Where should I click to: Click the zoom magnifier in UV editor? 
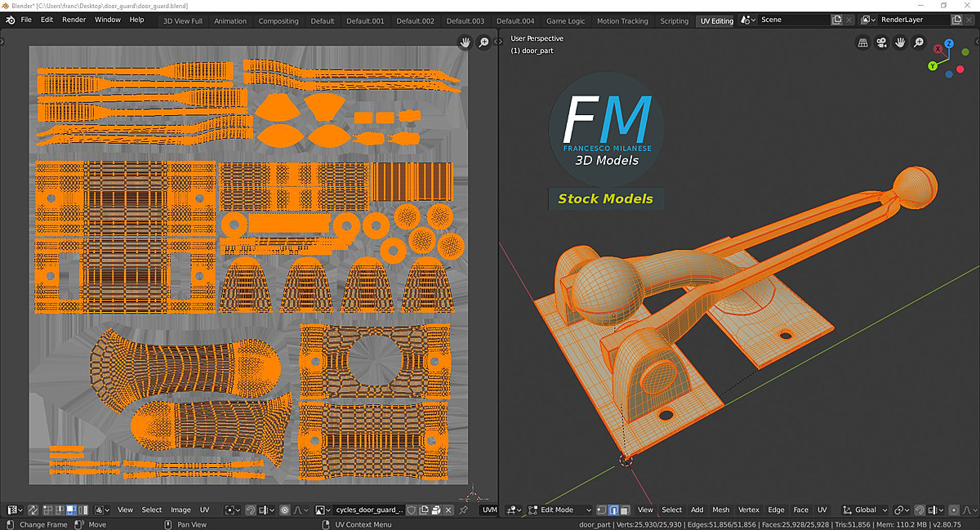click(x=483, y=42)
